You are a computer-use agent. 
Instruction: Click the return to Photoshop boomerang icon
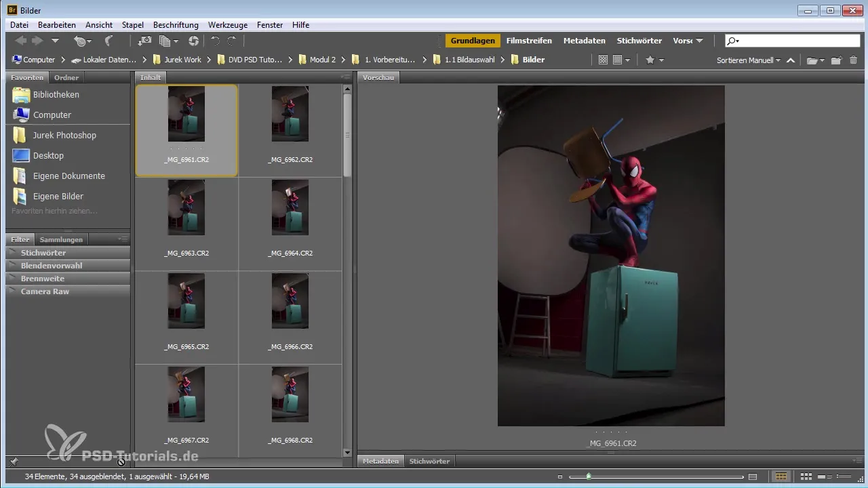click(108, 41)
